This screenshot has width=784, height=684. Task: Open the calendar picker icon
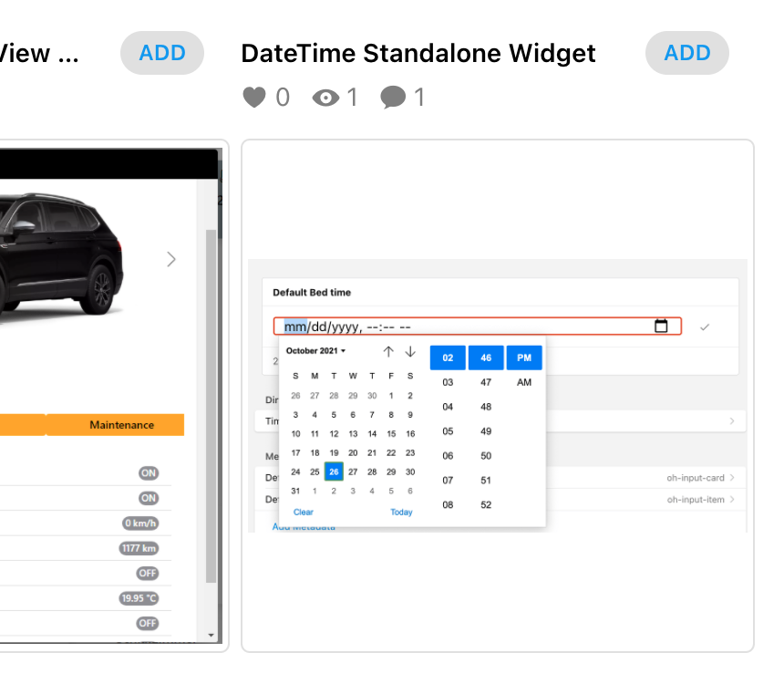[x=662, y=326]
